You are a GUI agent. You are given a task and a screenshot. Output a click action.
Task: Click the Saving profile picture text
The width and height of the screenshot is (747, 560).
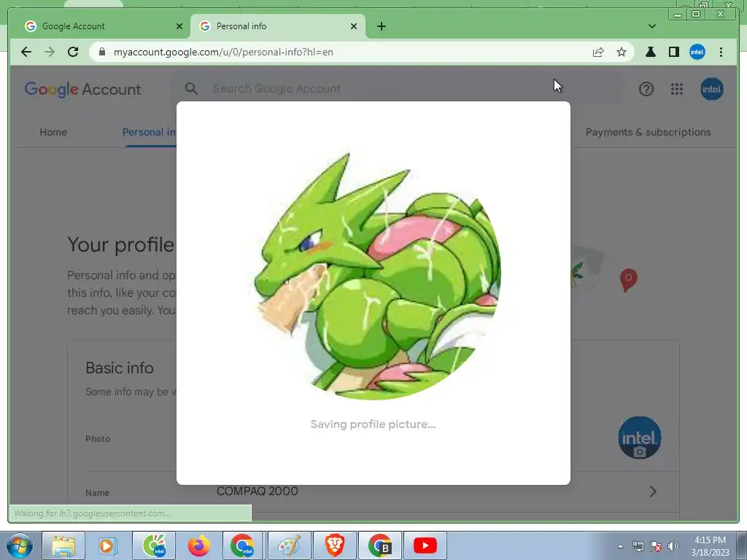(373, 424)
